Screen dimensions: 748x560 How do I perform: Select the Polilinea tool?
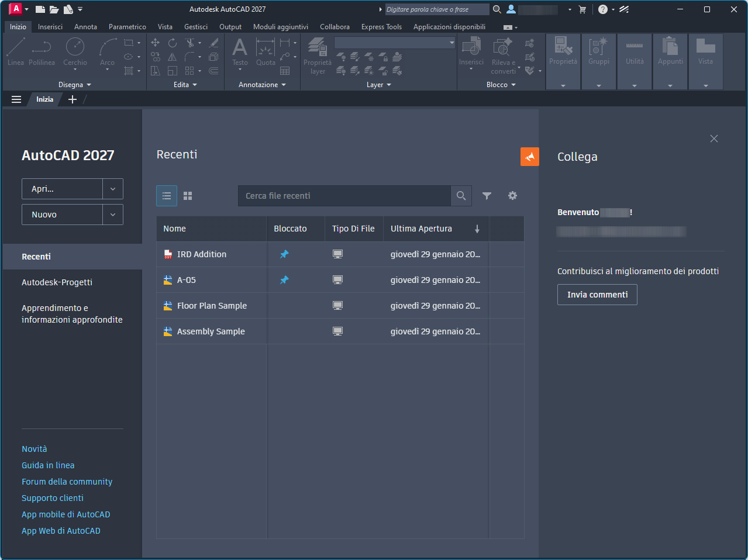point(42,51)
